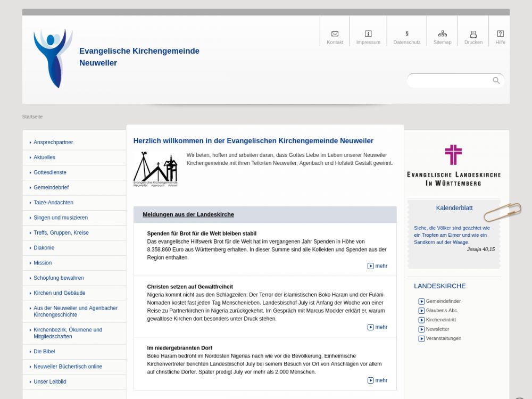Open the Hilfe question mark icon

500,34
